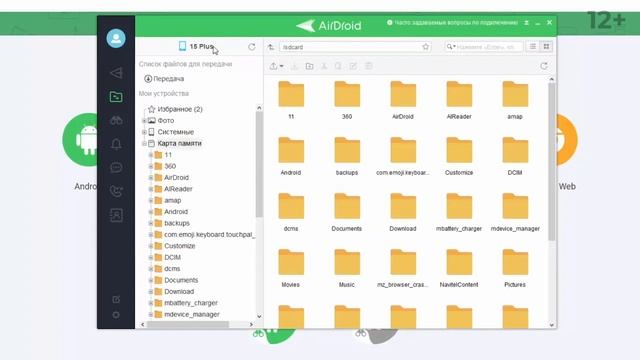Refresh the folder contents in toolbar

(544, 66)
